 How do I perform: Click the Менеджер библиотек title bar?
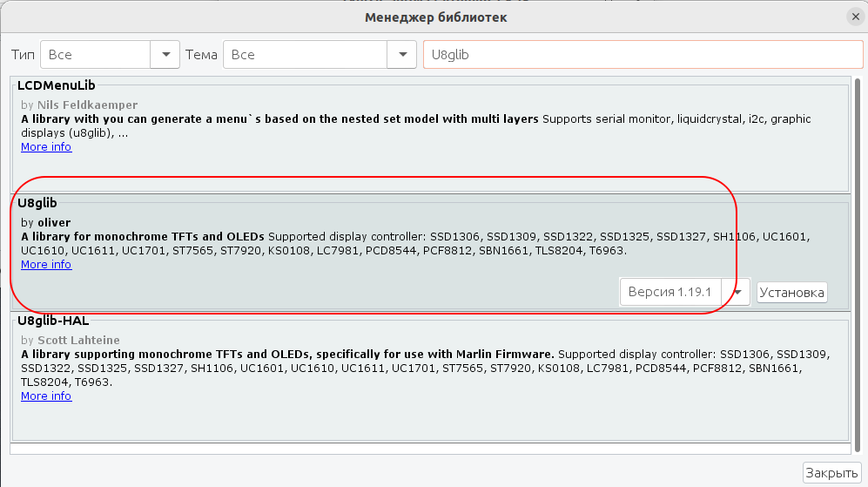(x=435, y=17)
